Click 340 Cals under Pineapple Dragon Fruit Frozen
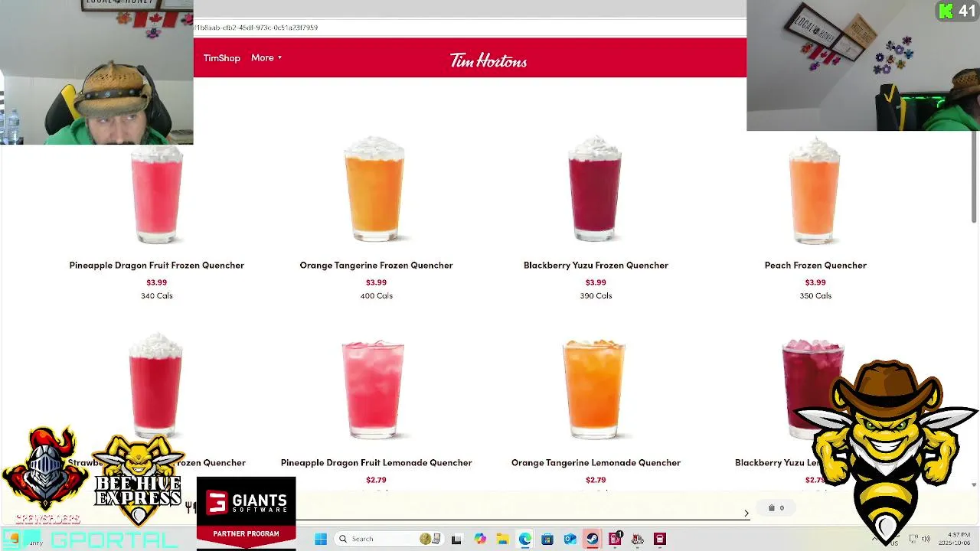 (x=157, y=295)
